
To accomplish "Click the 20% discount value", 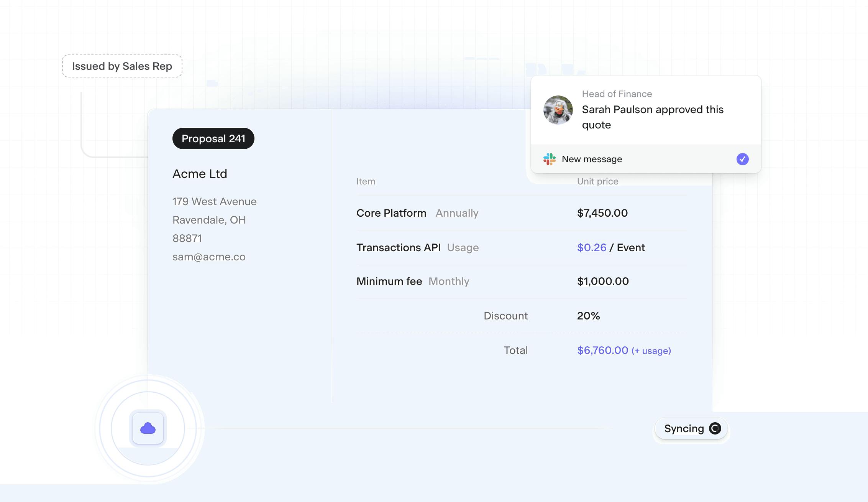I will pyautogui.click(x=588, y=316).
